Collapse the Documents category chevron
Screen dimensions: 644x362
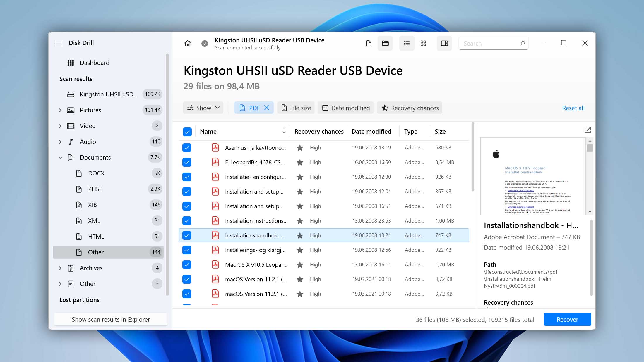click(x=60, y=158)
